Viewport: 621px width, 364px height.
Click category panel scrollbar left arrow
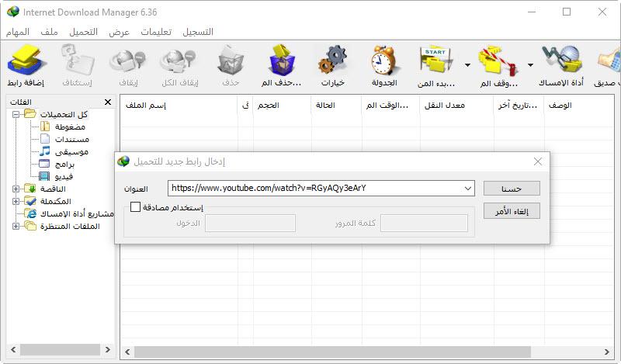click(x=13, y=350)
